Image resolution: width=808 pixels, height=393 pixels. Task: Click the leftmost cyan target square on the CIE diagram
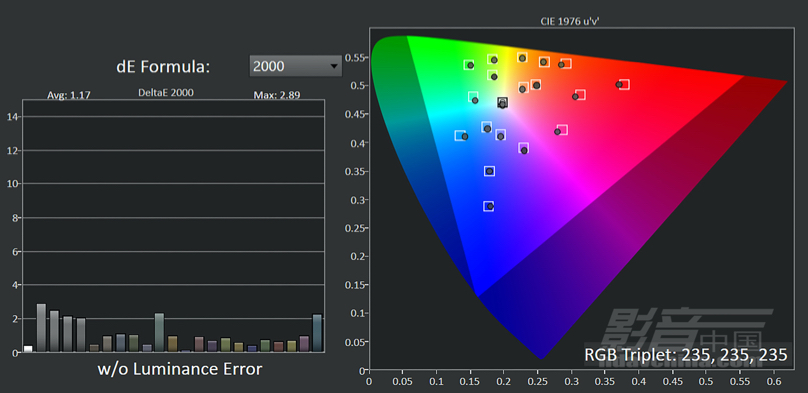point(460,135)
